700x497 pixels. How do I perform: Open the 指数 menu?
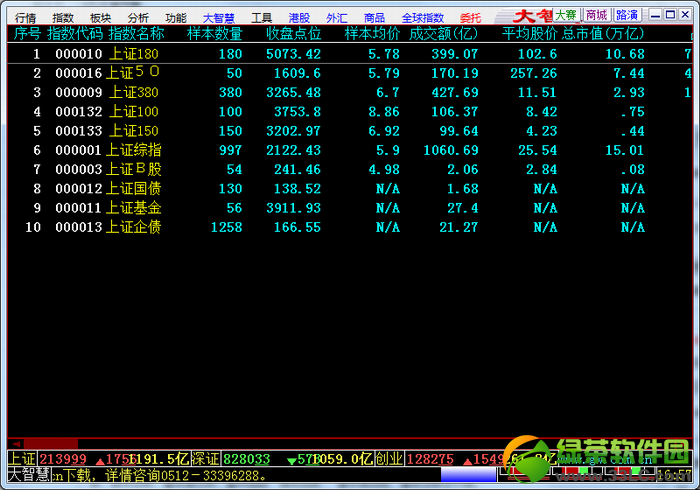62,18
